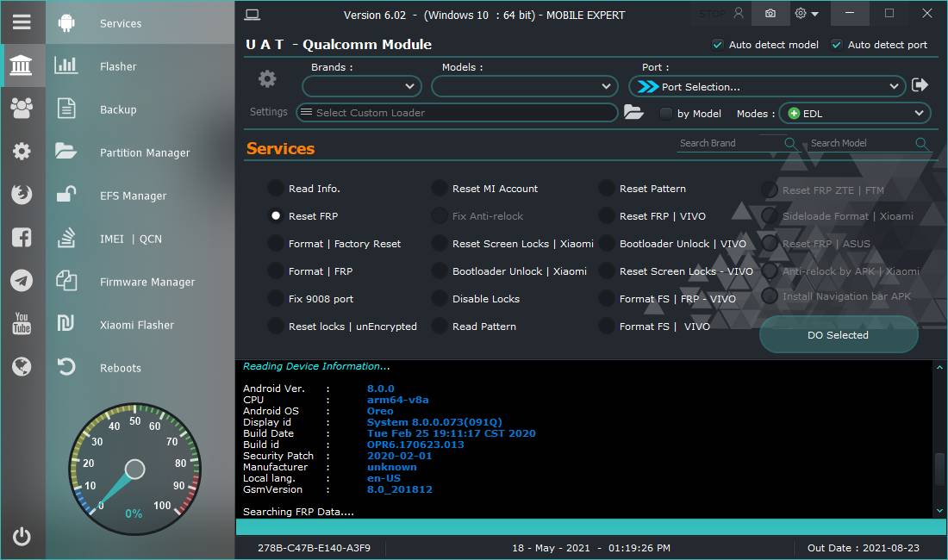Viewport: 948px width, 560px height.
Task: Click the Select Custom Loader field
Action: coord(457,112)
